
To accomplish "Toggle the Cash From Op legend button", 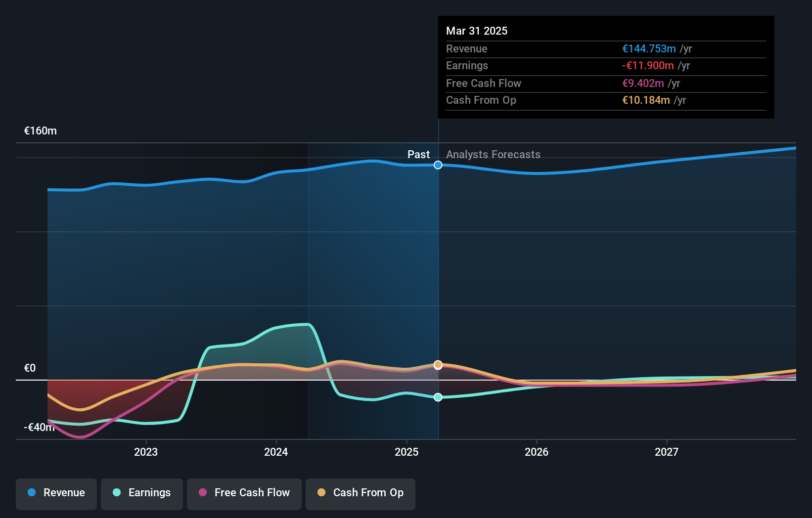I will [x=361, y=494].
